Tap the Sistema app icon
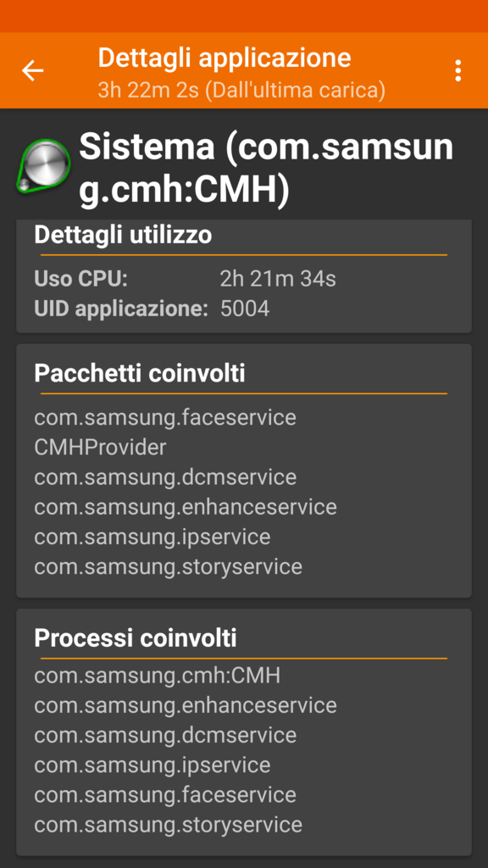 tap(44, 166)
